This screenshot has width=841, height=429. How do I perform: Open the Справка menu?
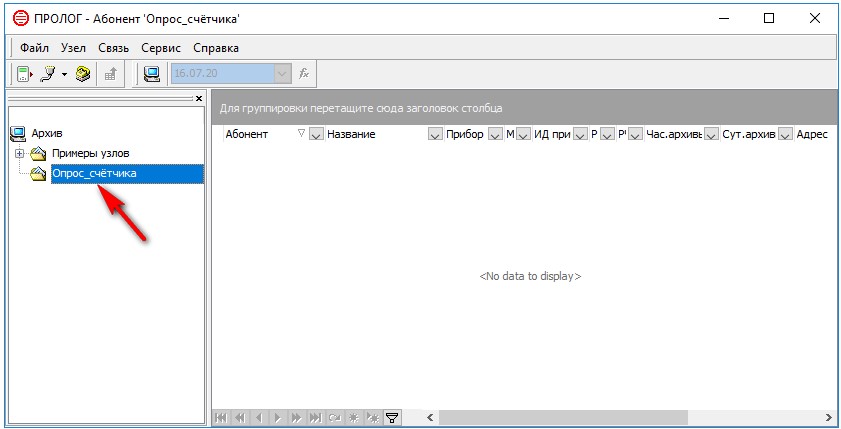point(215,47)
